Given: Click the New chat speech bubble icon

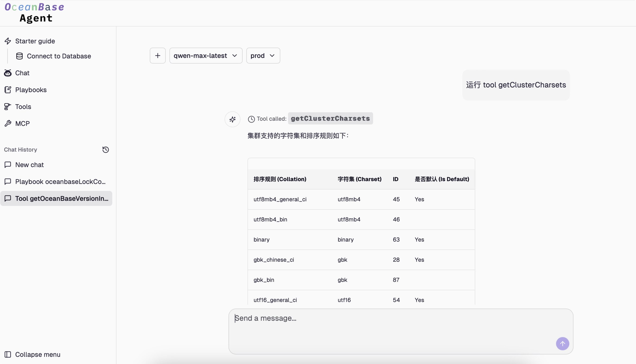Looking at the screenshot, I should pos(8,164).
